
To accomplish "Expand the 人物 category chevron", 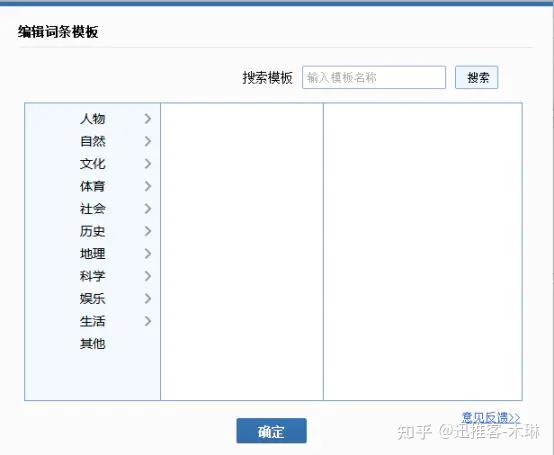I will click(148, 119).
